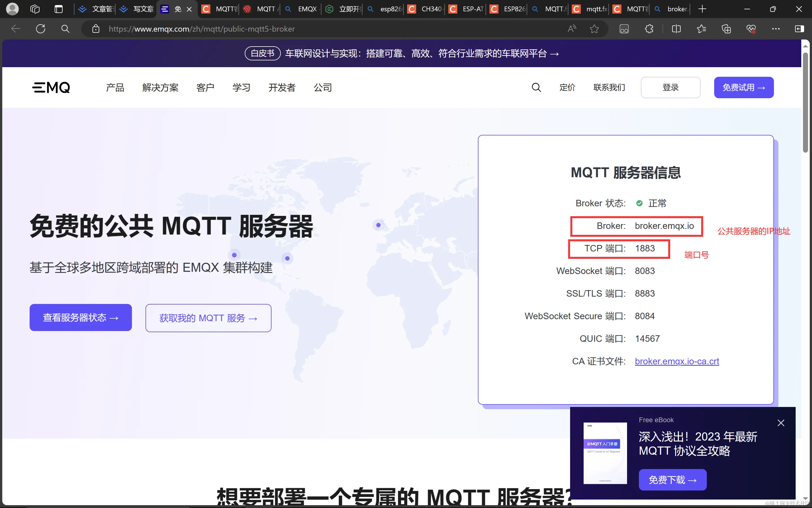
Task: Open the 解决方案 menu
Action: click(x=160, y=87)
